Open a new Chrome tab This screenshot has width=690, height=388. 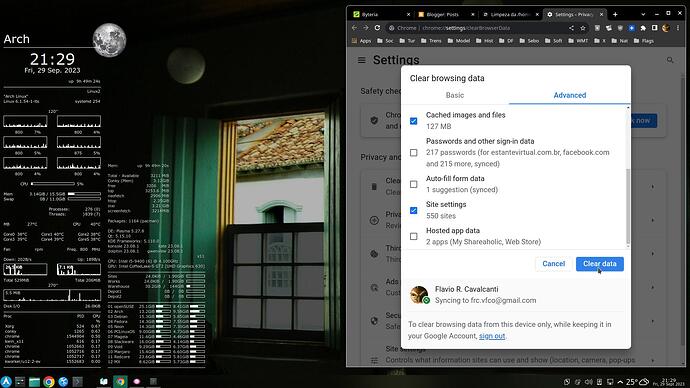pyautogui.click(x=615, y=14)
